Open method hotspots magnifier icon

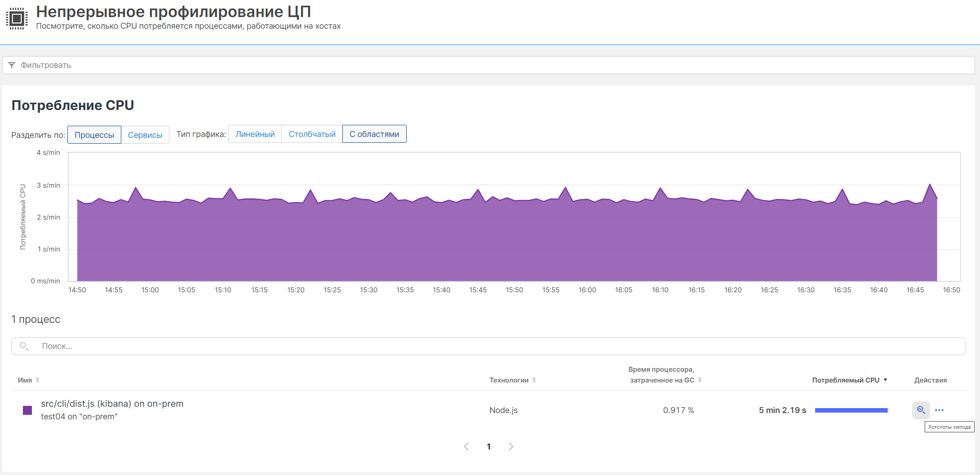click(921, 410)
